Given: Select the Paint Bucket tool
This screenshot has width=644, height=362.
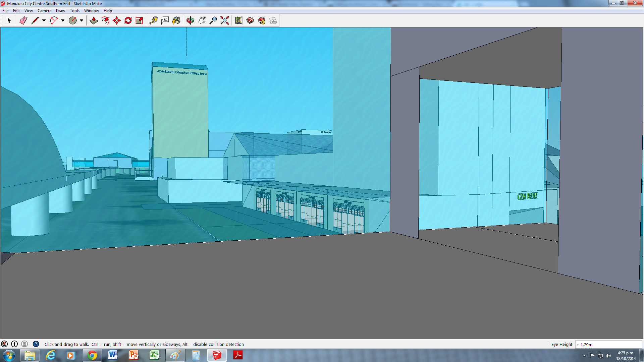Looking at the screenshot, I should click(x=176, y=21).
